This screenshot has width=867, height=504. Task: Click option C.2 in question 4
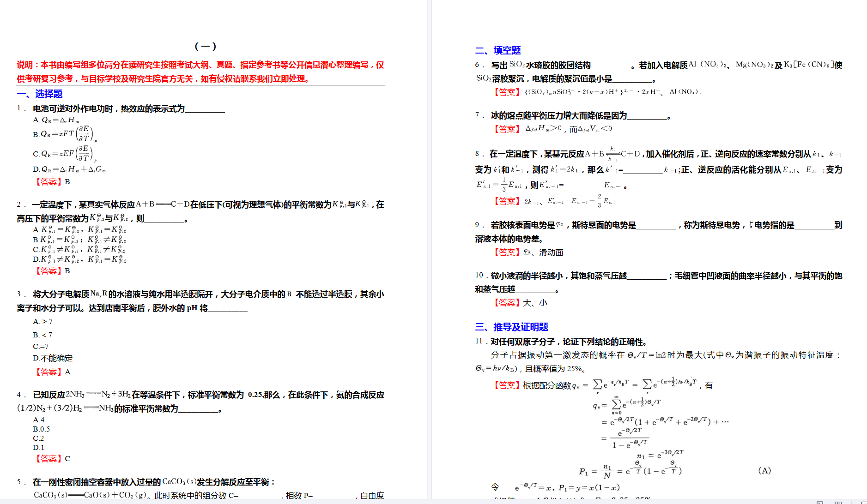click(x=38, y=438)
